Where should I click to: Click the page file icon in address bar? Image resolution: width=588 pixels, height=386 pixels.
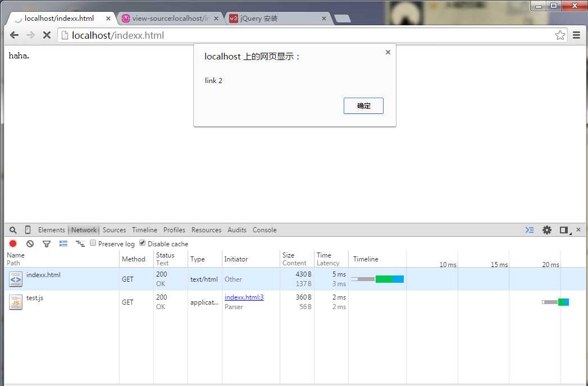click(x=65, y=35)
